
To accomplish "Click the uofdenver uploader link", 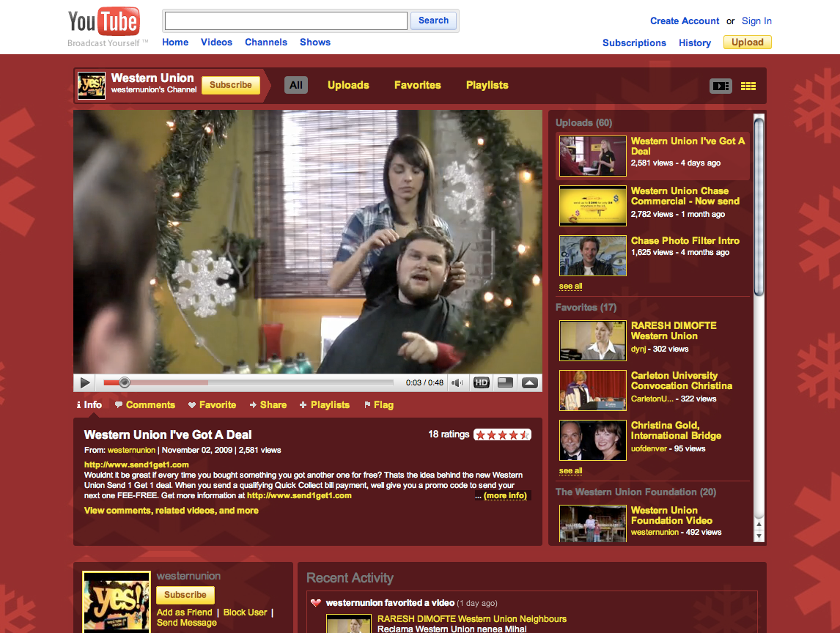I will [649, 448].
